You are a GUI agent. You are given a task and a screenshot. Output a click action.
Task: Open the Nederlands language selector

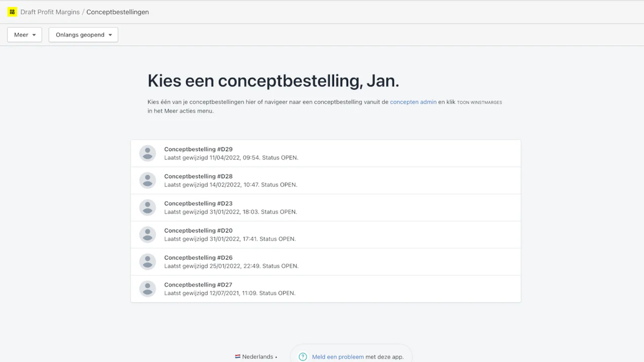coord(256,356)
